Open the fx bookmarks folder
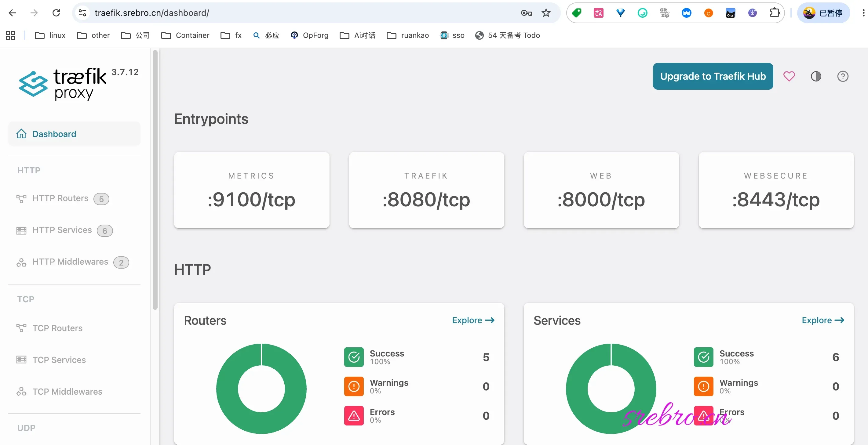Screen dimensions: 868x445 (231, 35)
